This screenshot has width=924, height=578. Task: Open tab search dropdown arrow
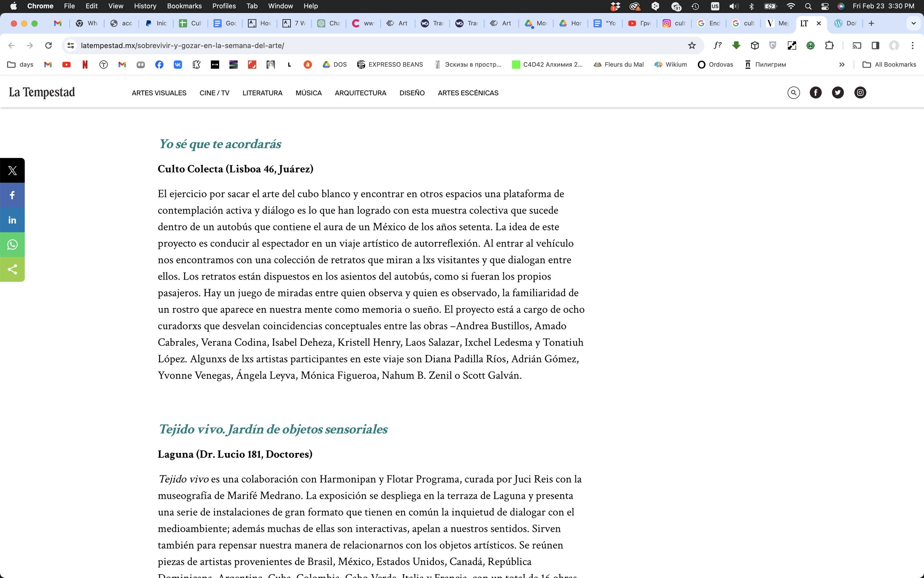913,23
